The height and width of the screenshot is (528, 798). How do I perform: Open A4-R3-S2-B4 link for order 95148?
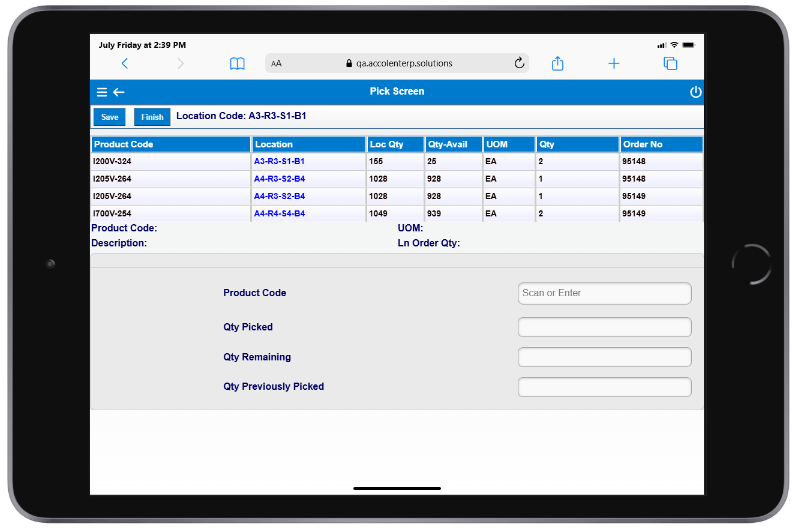point(279,179)
